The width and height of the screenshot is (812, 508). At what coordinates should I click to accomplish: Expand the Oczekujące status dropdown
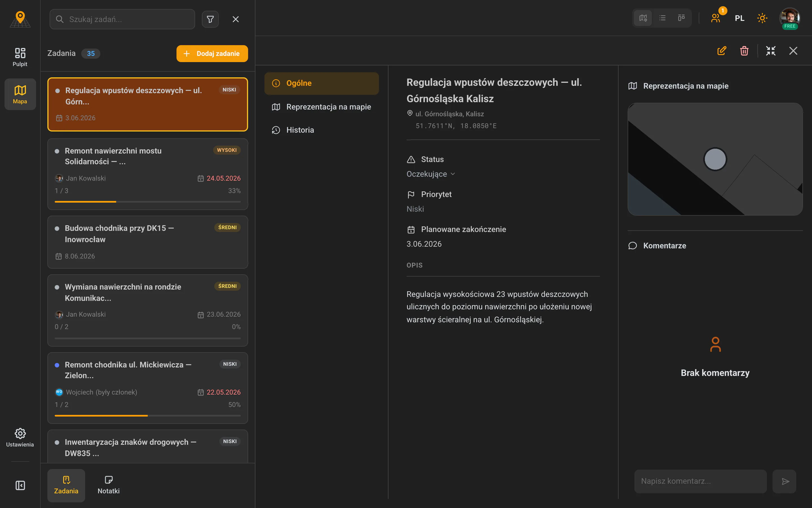tap(431, 174)
